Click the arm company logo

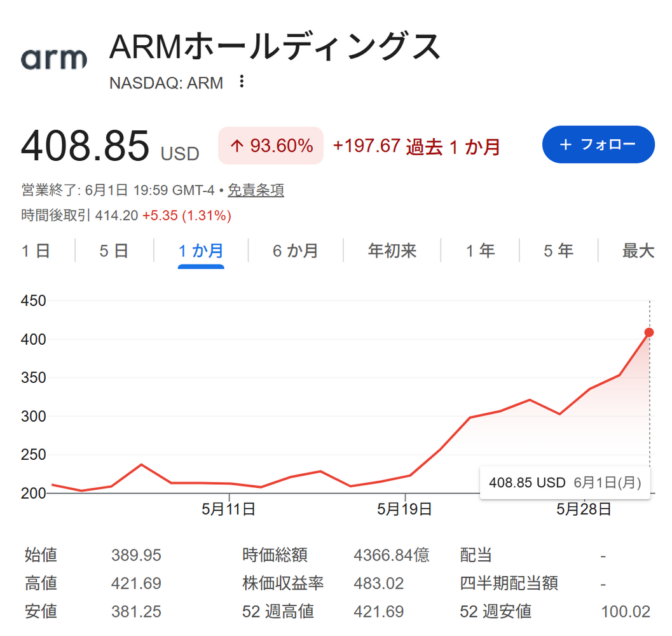[54, 59]
